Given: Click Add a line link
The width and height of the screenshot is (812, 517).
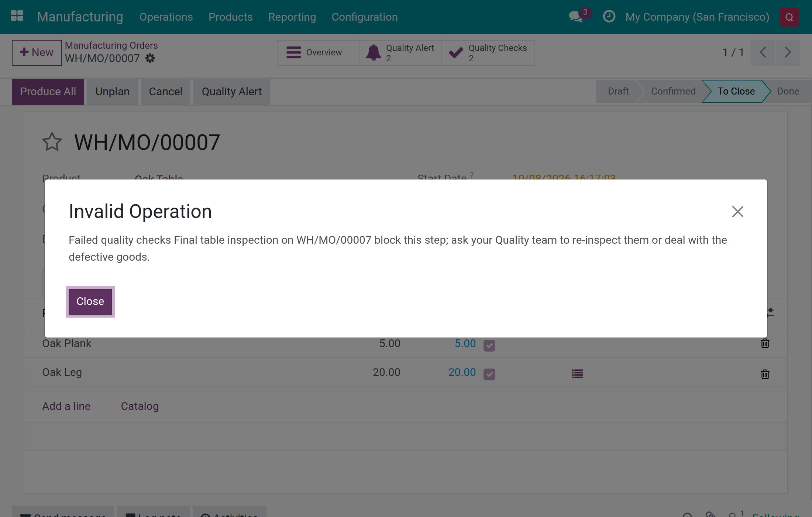Looking at the screenshot, I should coord(66,406).
